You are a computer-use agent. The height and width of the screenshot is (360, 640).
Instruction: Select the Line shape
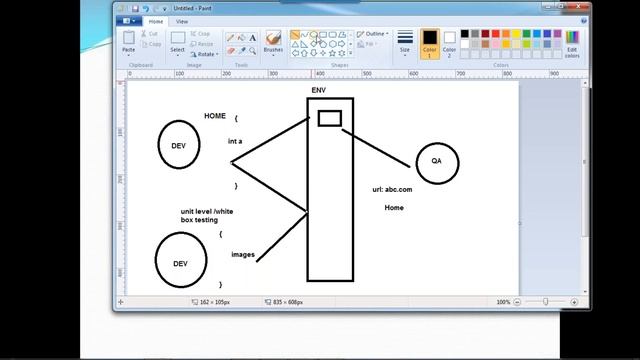pos(295,35)
